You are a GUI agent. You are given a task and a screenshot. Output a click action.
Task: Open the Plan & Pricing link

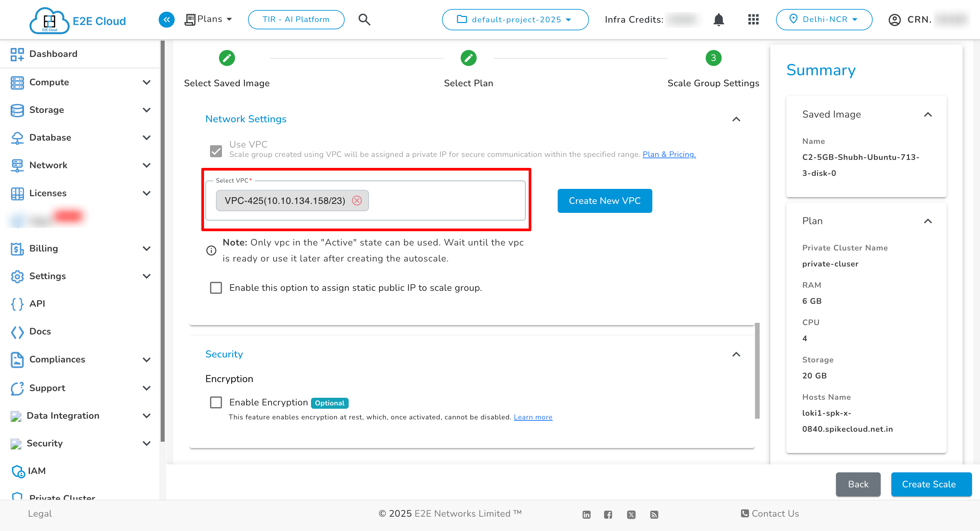coord(669,154)
